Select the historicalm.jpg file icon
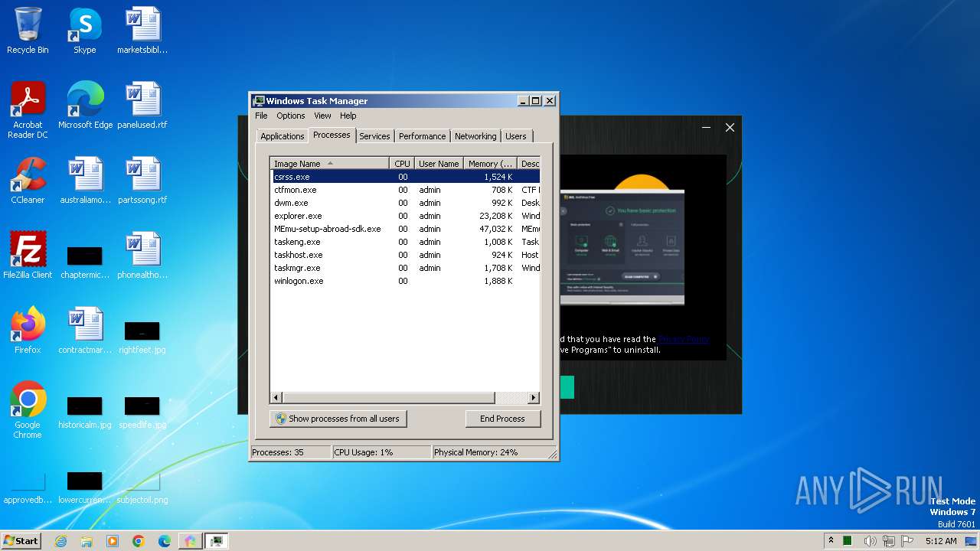This screenshot has height=551, width=980. pos(85,412)
